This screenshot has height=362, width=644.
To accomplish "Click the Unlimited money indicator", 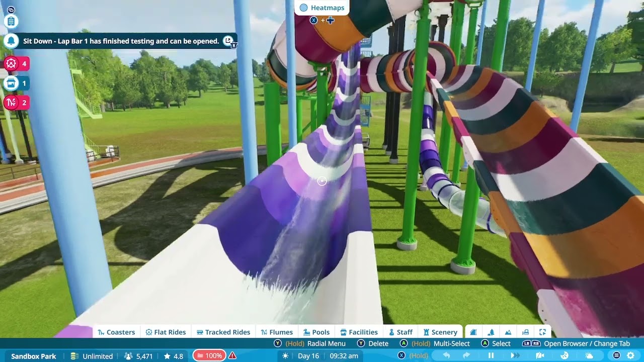I will (x=92, y=356).
